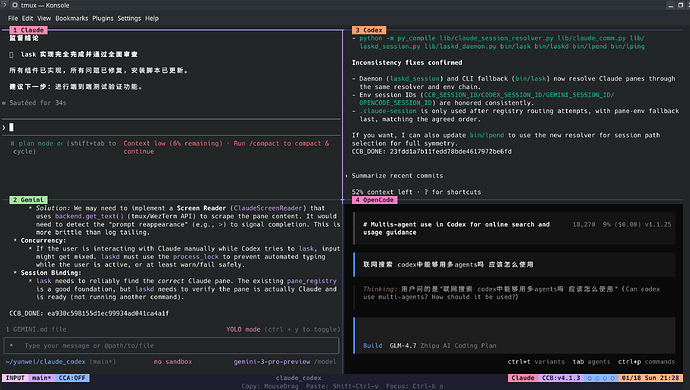Open the File menu

[13, 18]
